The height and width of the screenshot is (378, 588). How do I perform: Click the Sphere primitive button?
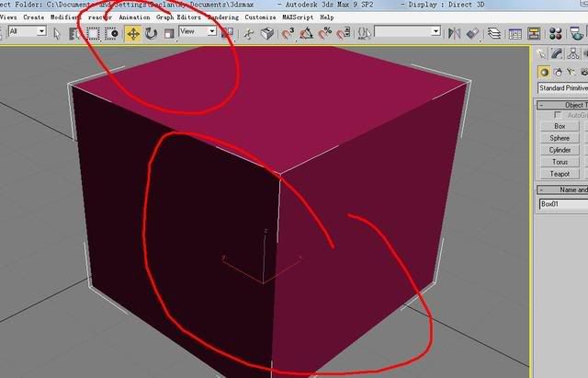click(560, 138)
